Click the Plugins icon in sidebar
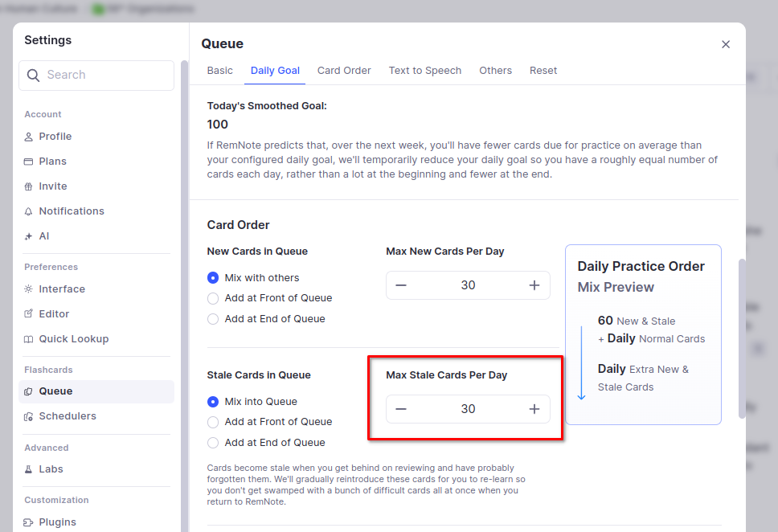The image size is (778, 532). [x=29, y=522]
